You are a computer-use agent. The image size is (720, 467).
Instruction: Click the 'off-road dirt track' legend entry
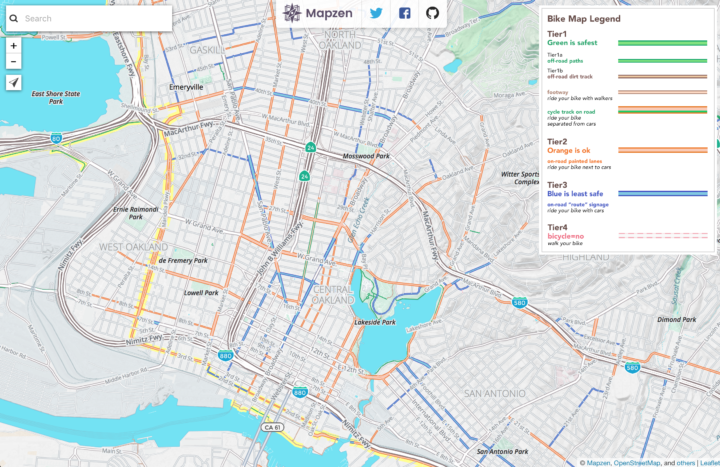coord(569,77)
